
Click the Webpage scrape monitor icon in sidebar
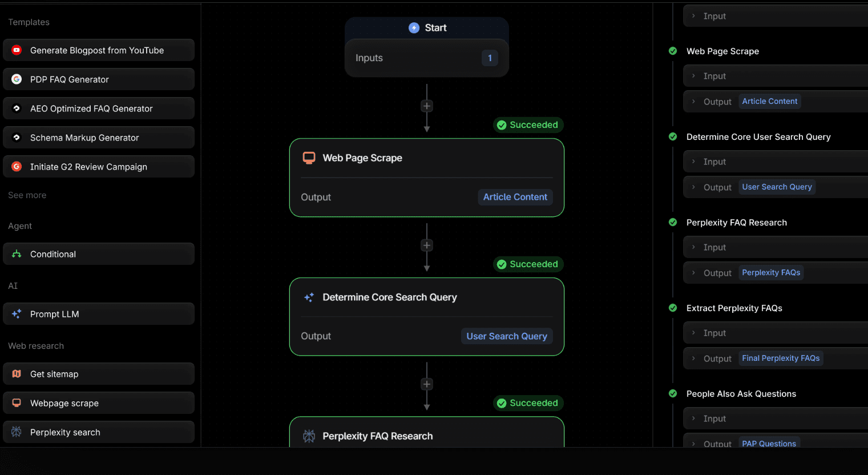point(17,403)
